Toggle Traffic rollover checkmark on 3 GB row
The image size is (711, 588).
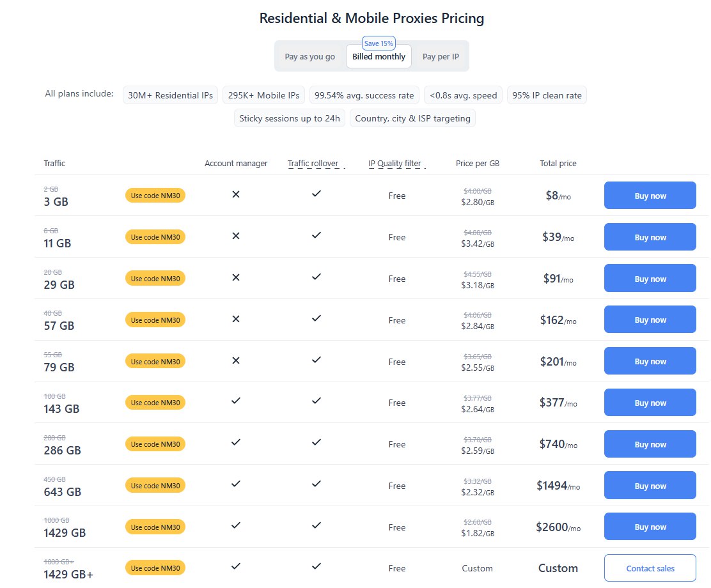click(x=316, y=195)
